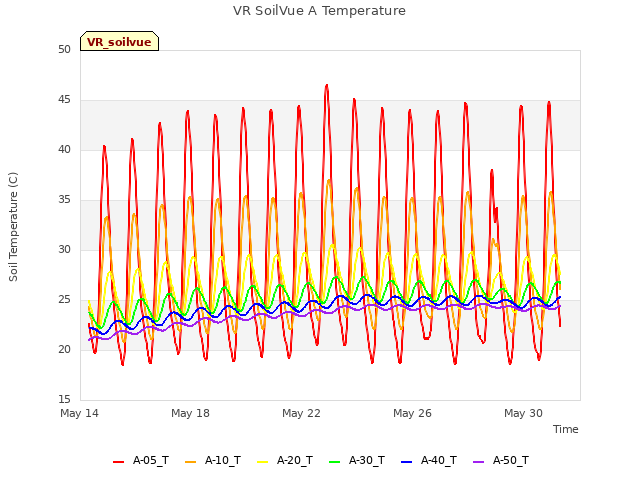Click the May 18 x-axis label
640x480 pixels.
click(190, 413)
